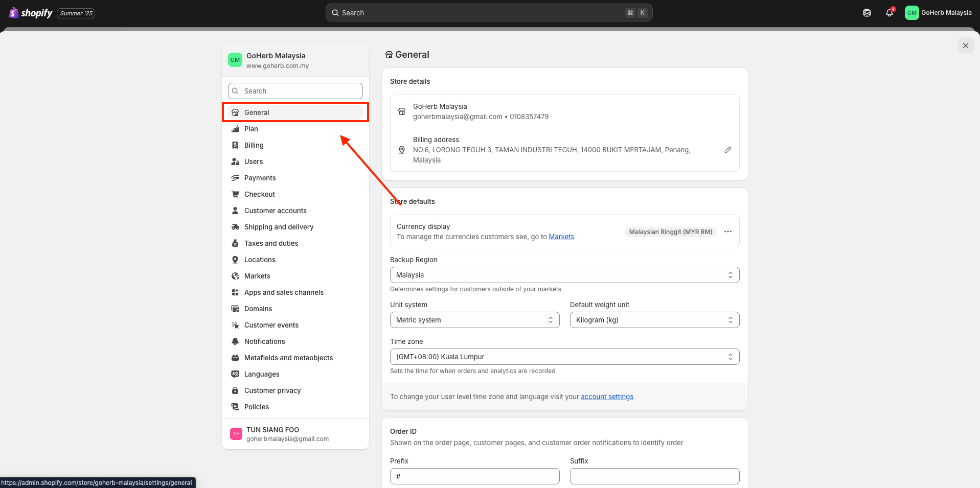This screenshot has width=980, height=488.
Task: Click the Checkout cart icon
Action: click(235, 194)
